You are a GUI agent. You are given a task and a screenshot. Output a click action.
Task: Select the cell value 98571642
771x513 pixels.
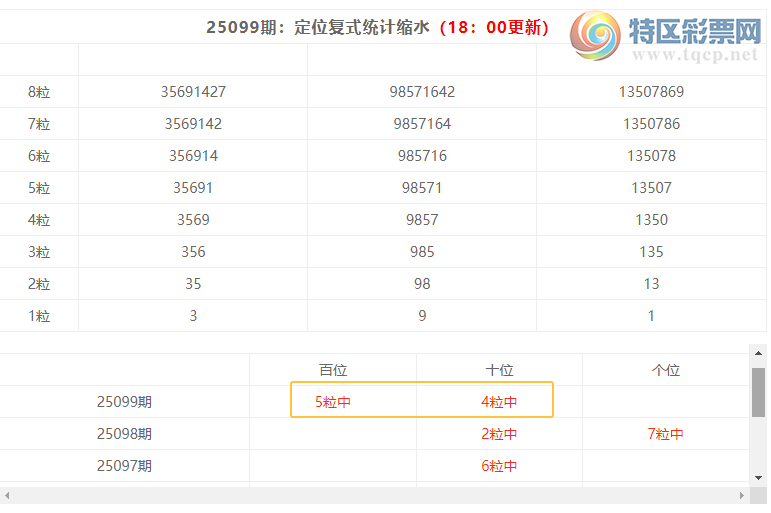pyautogui.click(x=422, y=92)
